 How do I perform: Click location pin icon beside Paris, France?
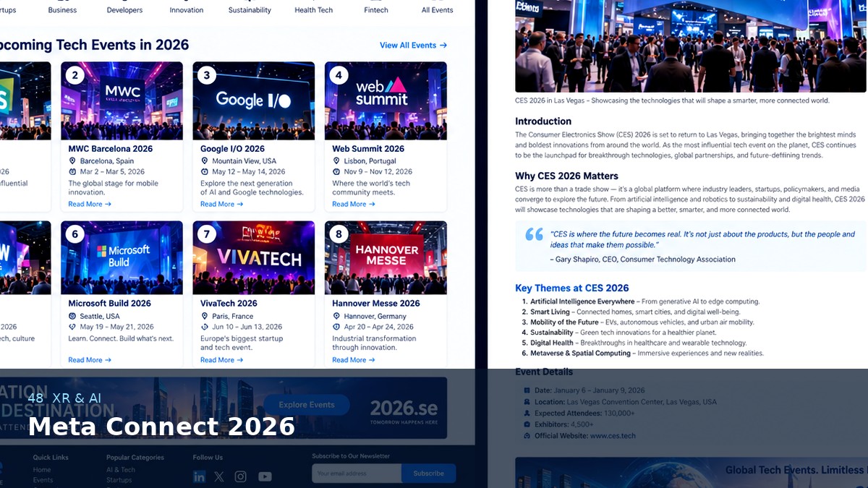pos(205,317)
